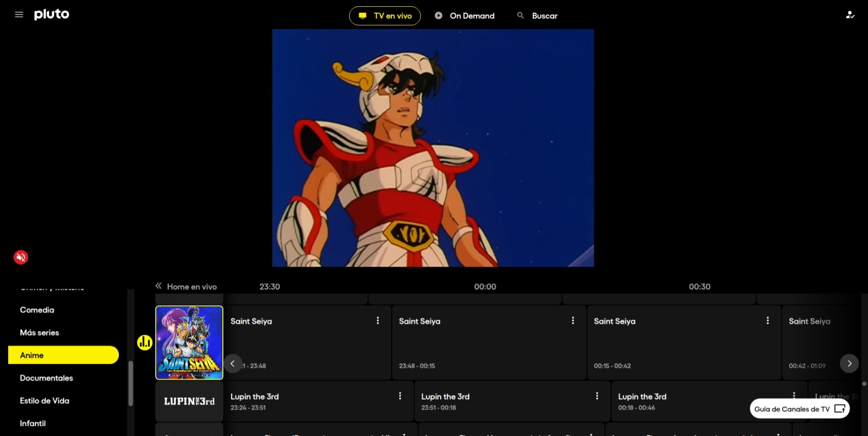Select the Comedia category
The height and width of the screenshot is (436, 868).
37,310
